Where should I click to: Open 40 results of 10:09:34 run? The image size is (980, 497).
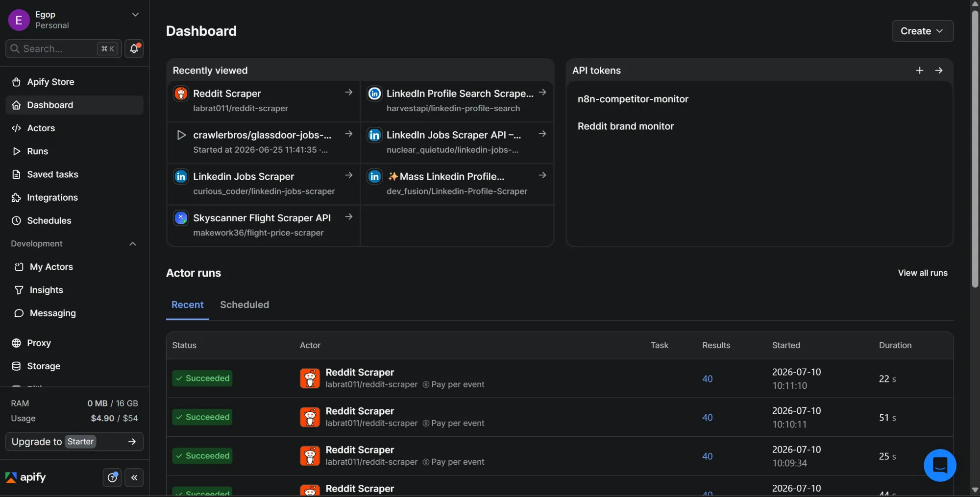point(707,456)
